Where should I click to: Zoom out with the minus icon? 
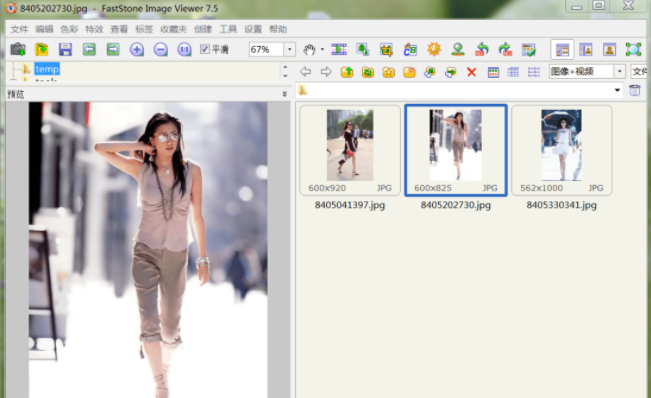[161, 49]
